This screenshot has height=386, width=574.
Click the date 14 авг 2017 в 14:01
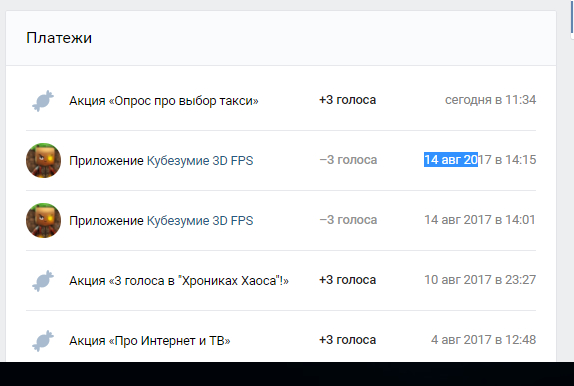[480, 220]
